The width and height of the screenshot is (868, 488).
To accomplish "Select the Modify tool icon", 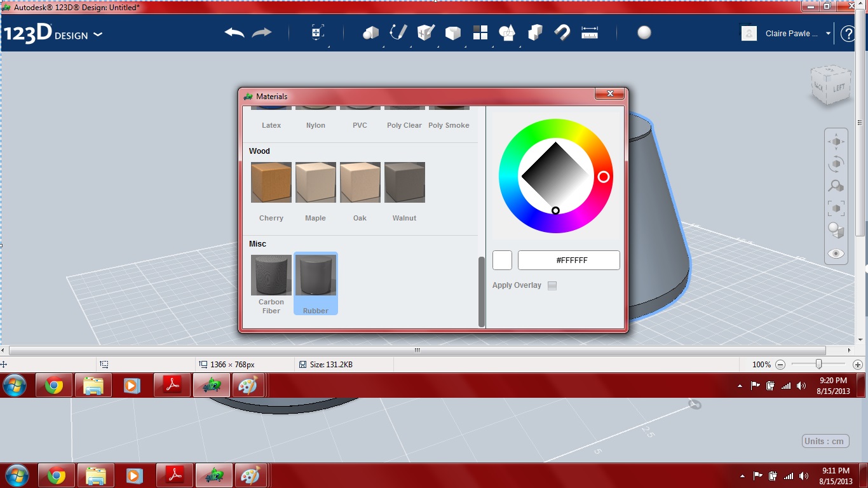I will tap(453, 33).
